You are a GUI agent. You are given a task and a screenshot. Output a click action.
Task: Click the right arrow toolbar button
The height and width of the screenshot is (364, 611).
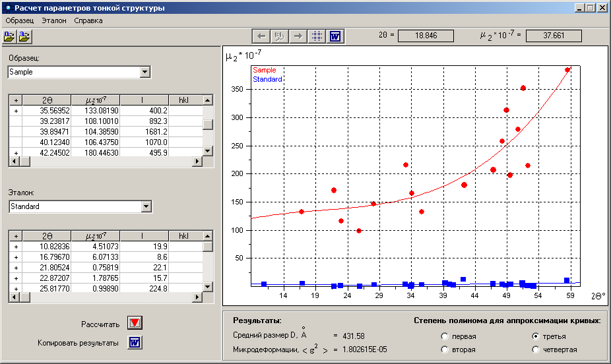[299, 36]
